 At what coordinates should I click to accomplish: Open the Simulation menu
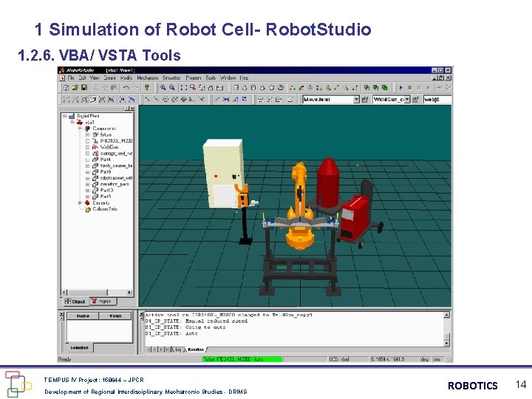[171, 78]
